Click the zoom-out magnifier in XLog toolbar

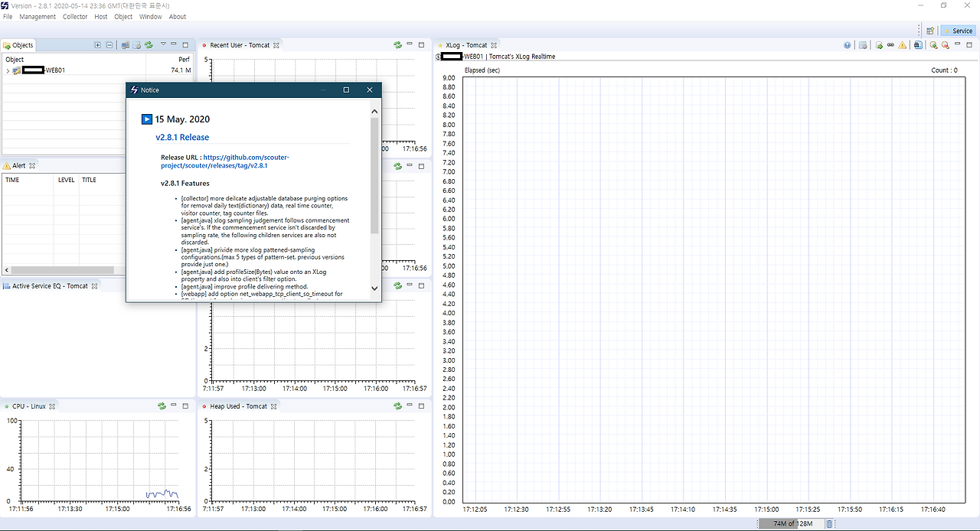(x=946, y=45)
